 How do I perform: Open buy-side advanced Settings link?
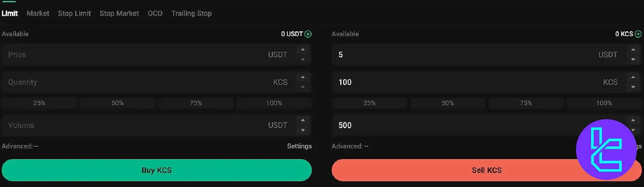pyautogui.click(x=299, y=146)
